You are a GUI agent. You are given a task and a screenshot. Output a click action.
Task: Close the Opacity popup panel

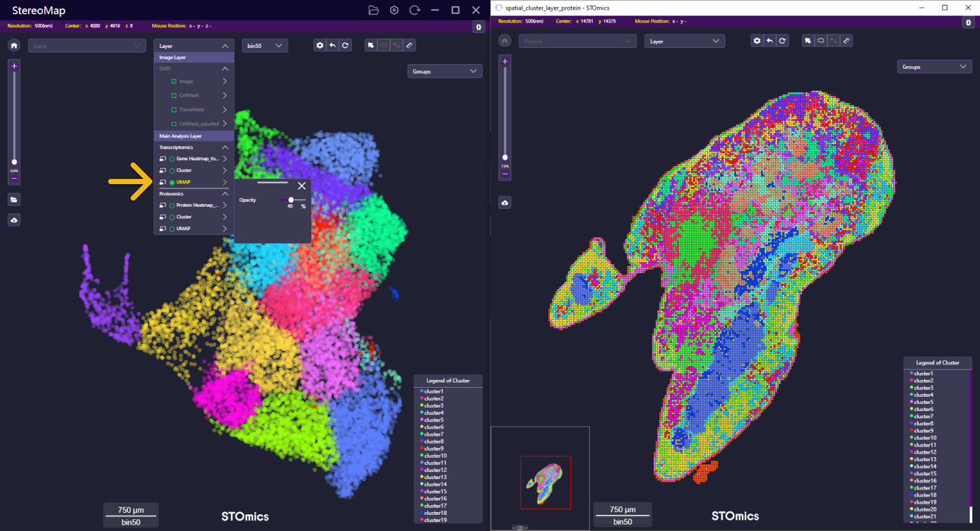click(301, 186)
